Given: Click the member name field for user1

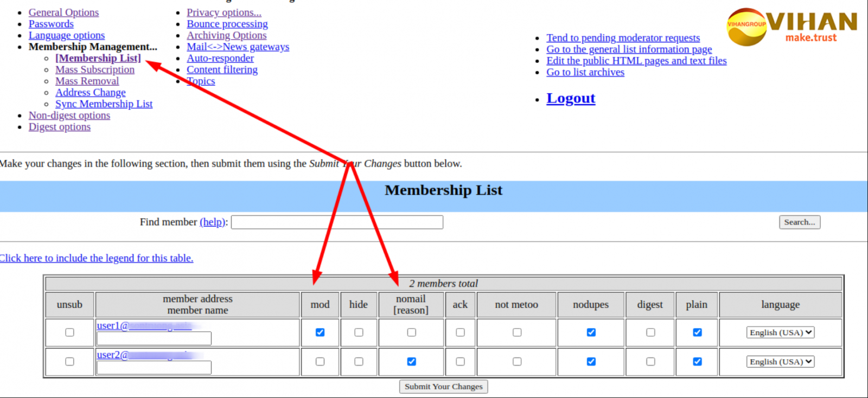Looking at the screenshot, I should point(154,339).
